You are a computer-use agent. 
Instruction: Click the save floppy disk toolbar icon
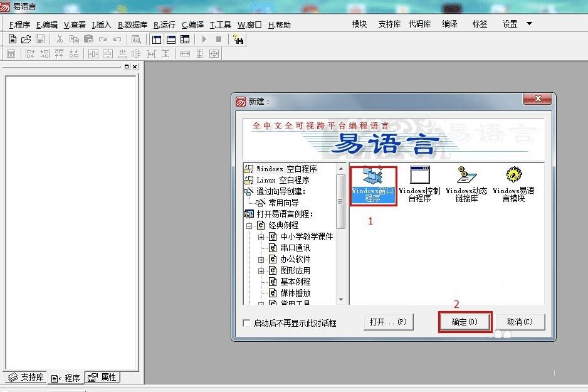(40, 39)
